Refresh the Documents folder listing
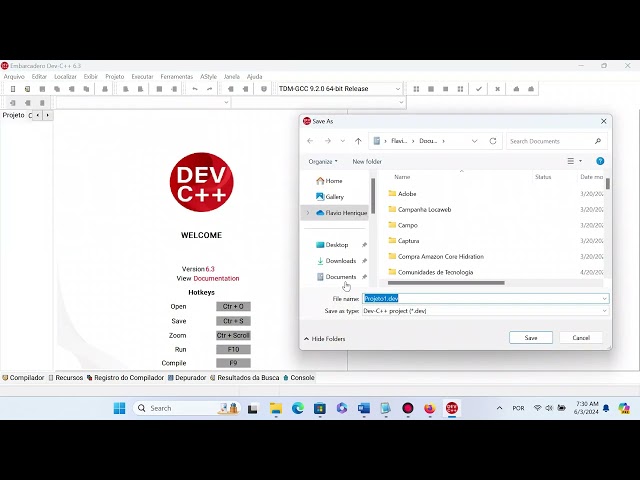This screenshot has width=640, height=480. (x=493, y=141)
